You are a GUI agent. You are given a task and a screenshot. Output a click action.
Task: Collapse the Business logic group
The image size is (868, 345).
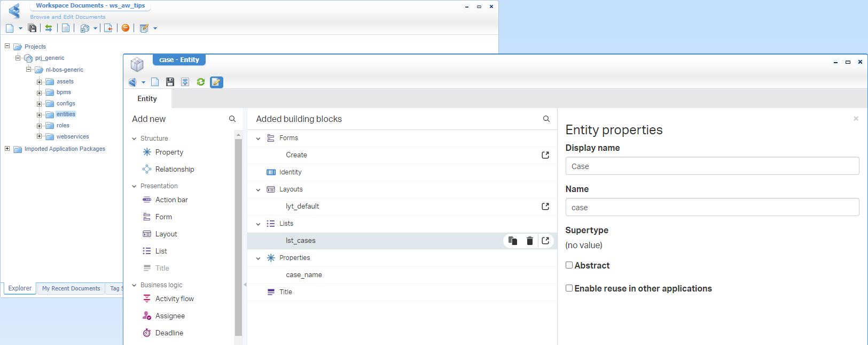pyautogui.click(x=134, y=285)
